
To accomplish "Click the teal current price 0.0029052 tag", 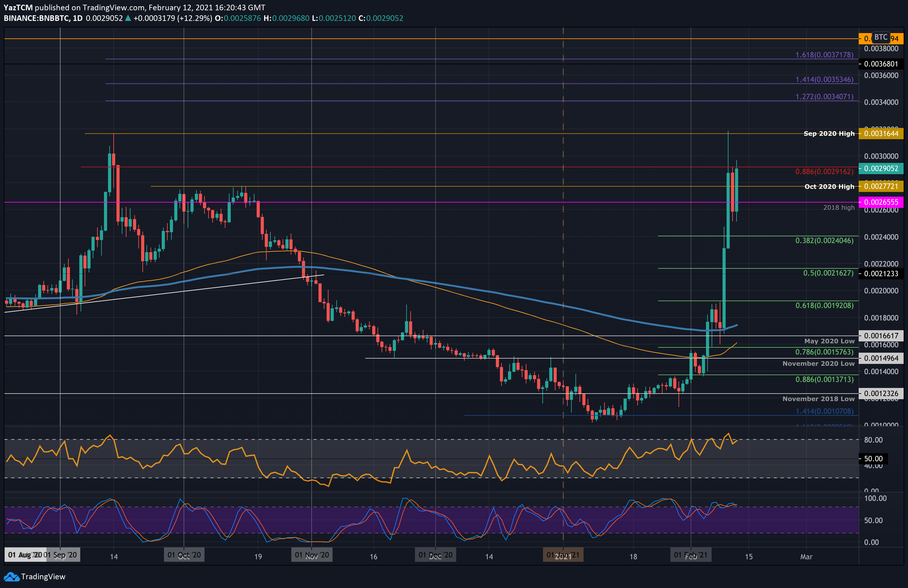I will click(881, 168).
